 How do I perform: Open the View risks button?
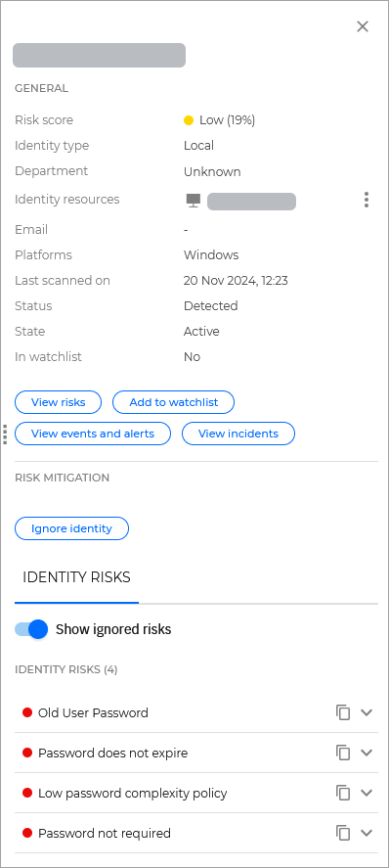(58, 402)
